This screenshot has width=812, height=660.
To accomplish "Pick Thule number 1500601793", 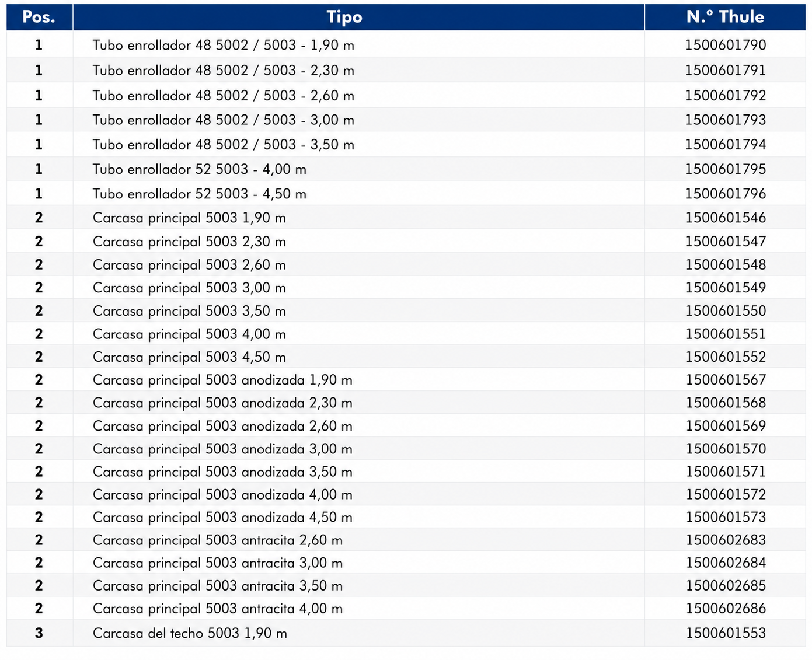I will 726,120.
